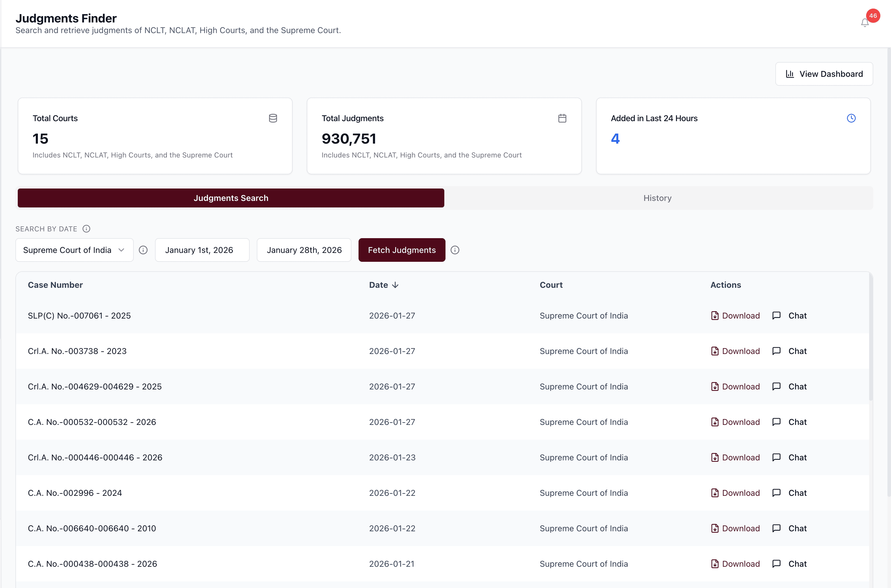Viewport: 891px width, 588px height.
Task: Click chat icon for SLP(C) No.-007061 row
Action: (777, 315)
